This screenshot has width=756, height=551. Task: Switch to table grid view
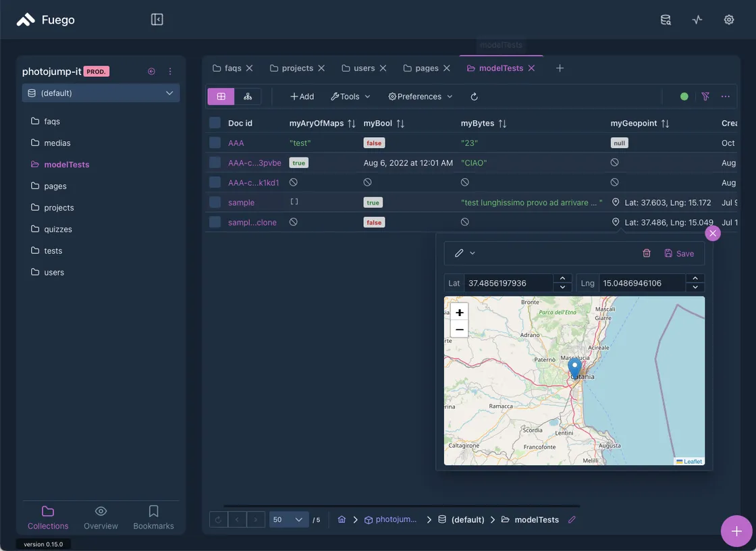pos(221,97)
